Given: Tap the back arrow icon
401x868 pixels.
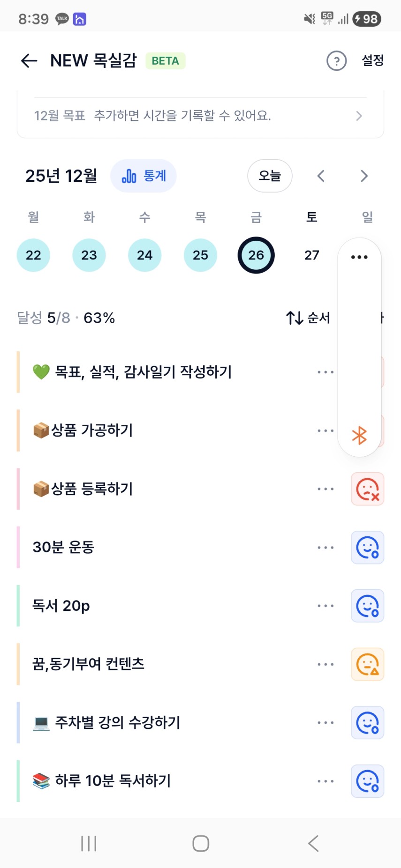Looking at the screenshot, I should point(29,61).
